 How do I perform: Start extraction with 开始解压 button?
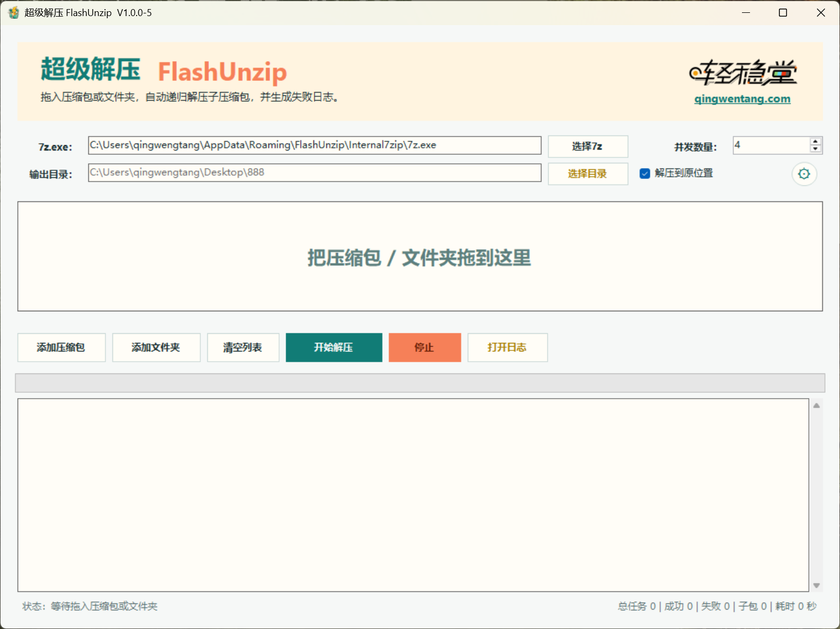pyautogui.click(x=334, y=348)
